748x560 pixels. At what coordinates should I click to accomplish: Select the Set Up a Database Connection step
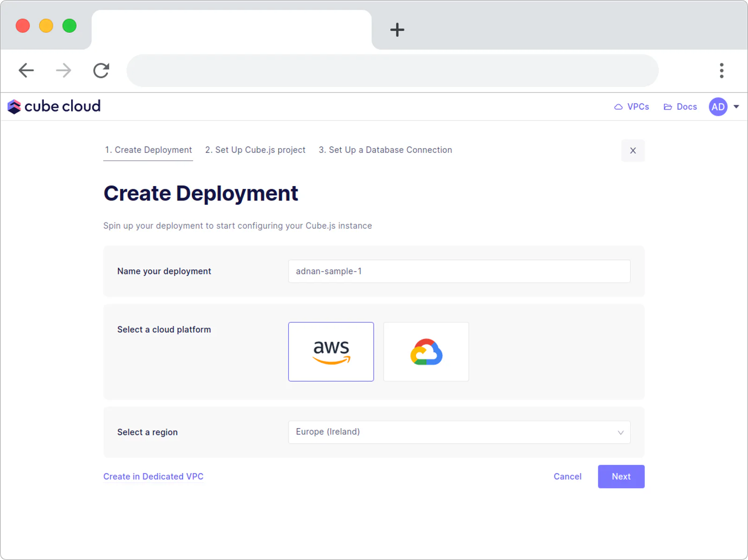385,150
